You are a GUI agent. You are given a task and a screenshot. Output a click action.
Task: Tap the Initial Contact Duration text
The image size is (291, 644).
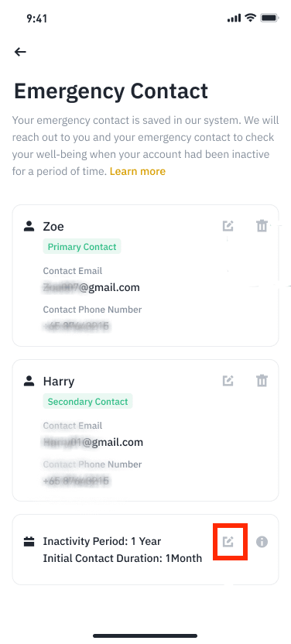[x=122, y=559]
